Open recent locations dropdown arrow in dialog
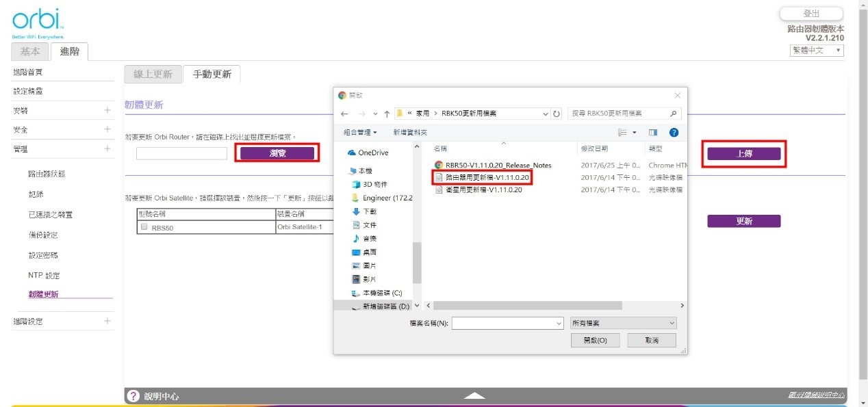Image resolution: width=868 pixels, height=407 pixels. pos(374,114)
